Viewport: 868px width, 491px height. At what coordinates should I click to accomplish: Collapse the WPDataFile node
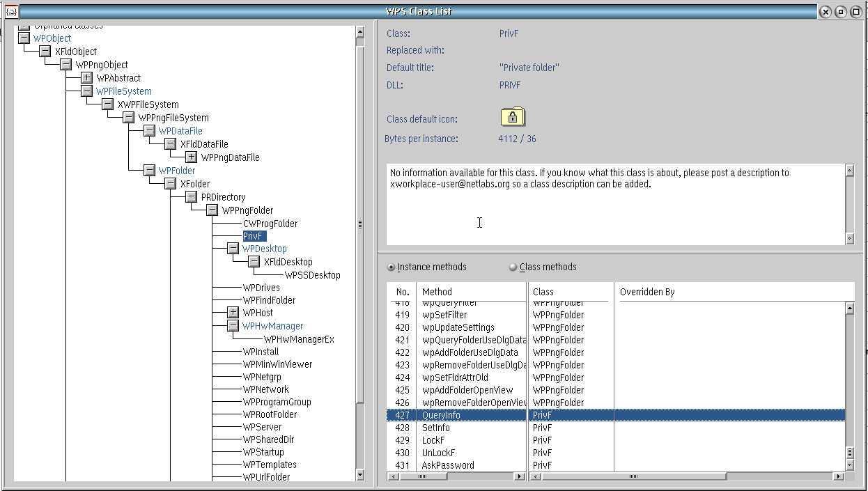click(x=149, y=131)
